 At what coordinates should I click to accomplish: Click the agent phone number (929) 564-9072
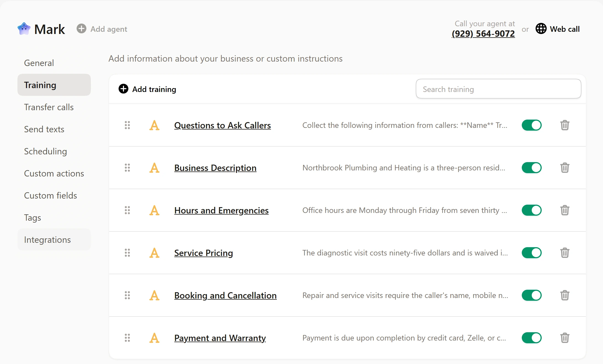point(483,34)
